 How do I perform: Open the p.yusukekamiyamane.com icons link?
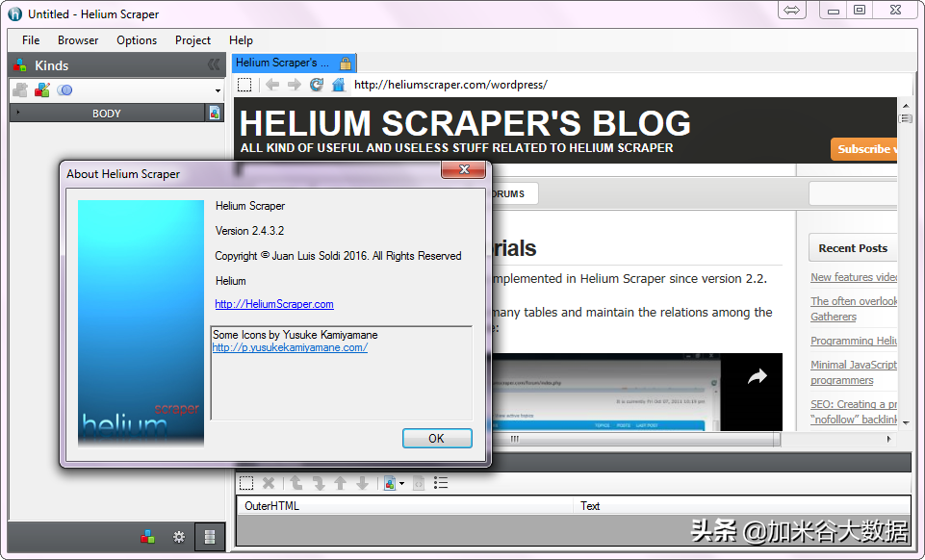290,347
